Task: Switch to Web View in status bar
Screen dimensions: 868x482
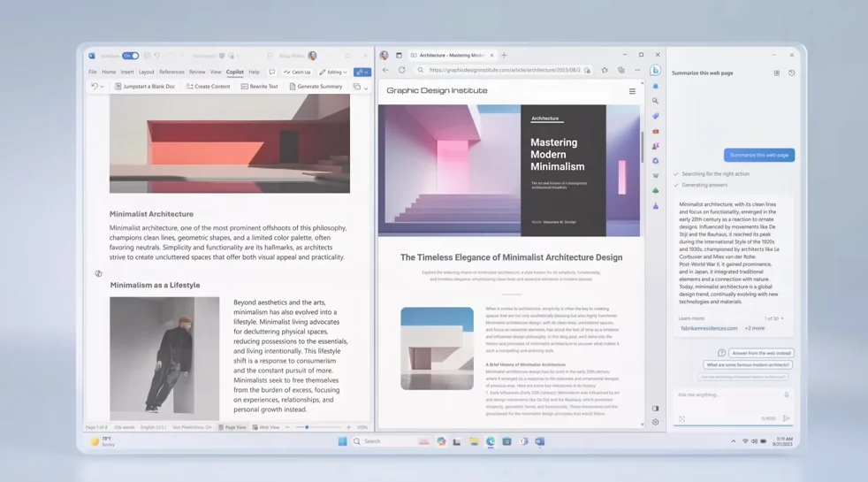Action: click(x=266, y=427)
